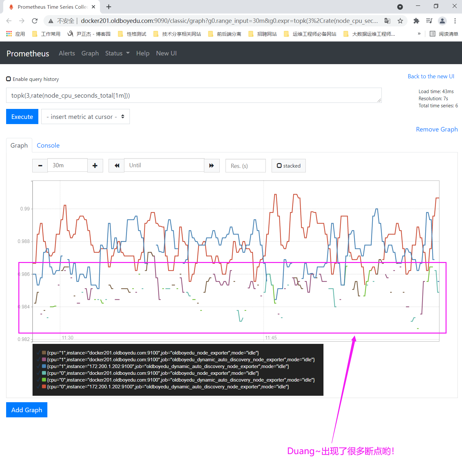
Task: Close the Prometheus Time Series tab
Action: click(x=93, y=7)
